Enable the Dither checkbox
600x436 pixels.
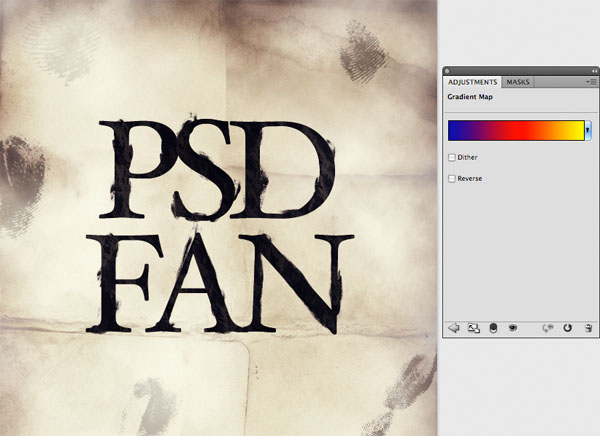(x=452, y=157)
